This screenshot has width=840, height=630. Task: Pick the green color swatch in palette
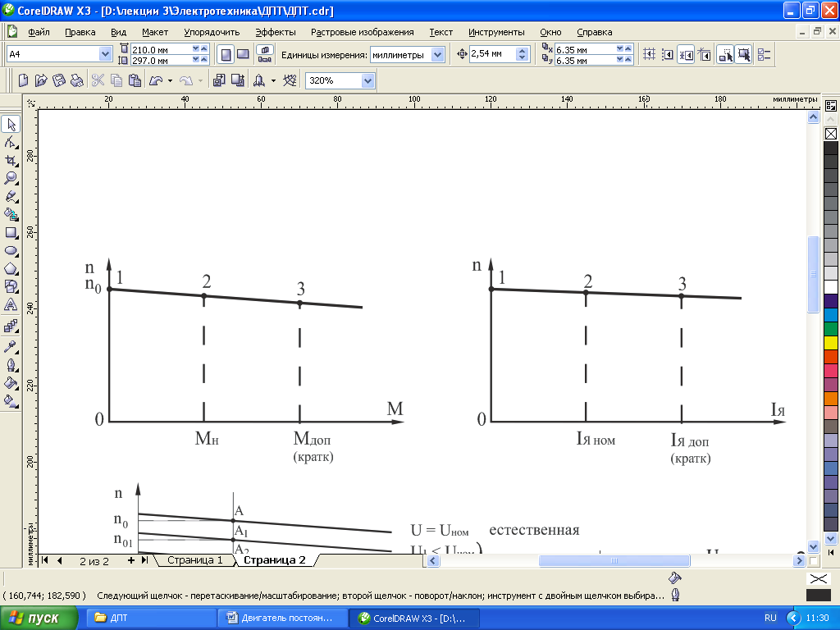click(x=830, y=328)
